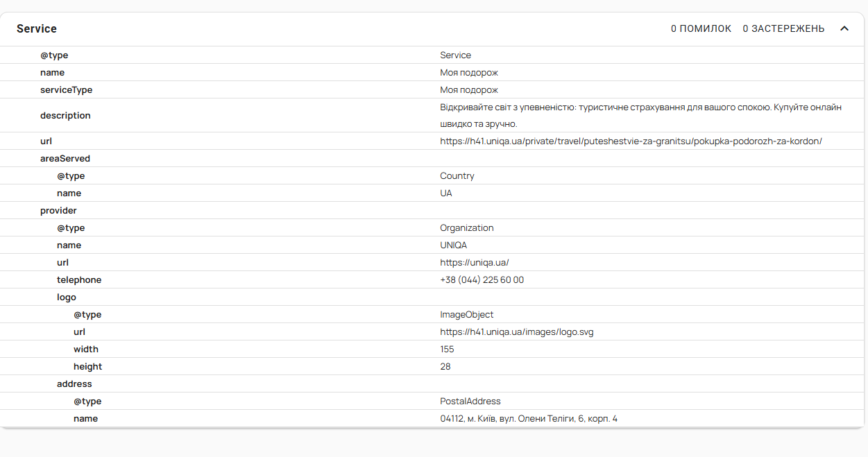Viewport: 868px width, 457px height.
Task: Click the 0 ПОМИЛОК errors counter
Action: tap(701, 28)
